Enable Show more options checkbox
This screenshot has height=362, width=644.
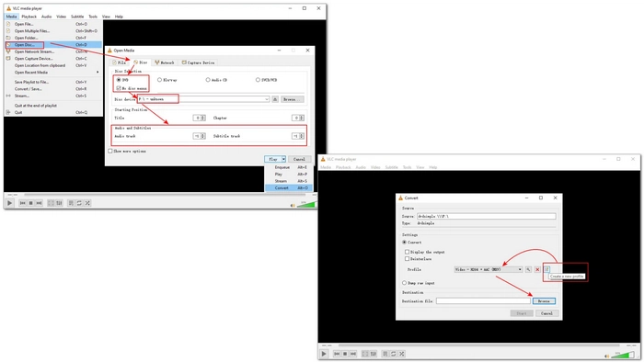pyautogui.click(x=110, y=151)
